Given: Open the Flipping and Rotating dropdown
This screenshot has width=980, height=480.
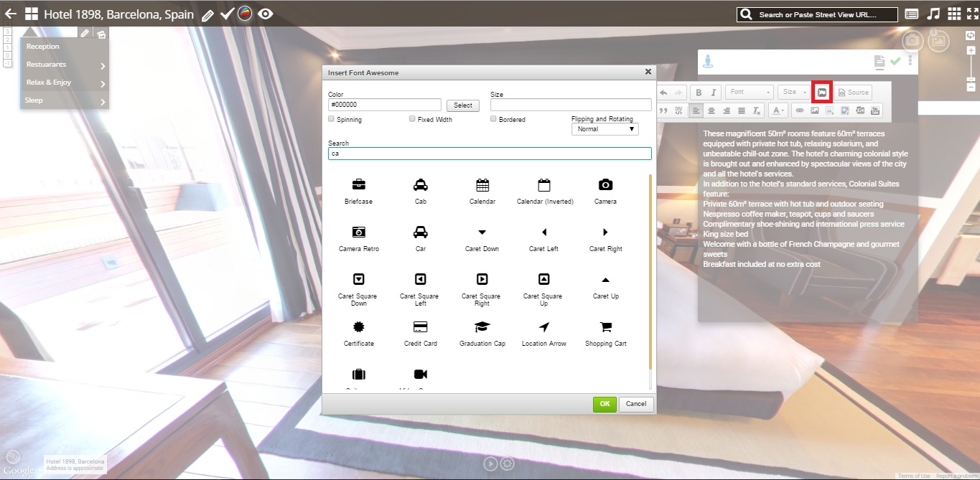Looking at the screenshot, I should click(x=605, y=129).
